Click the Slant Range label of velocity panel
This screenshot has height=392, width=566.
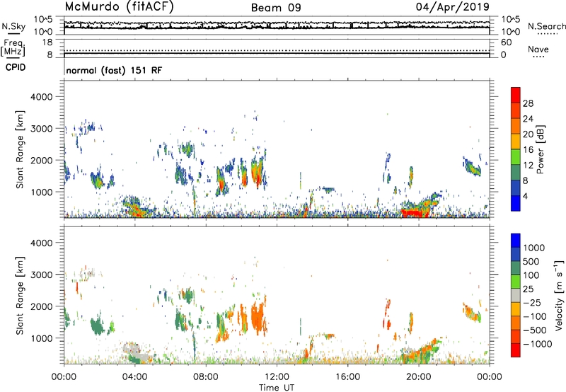click(20, 296)
